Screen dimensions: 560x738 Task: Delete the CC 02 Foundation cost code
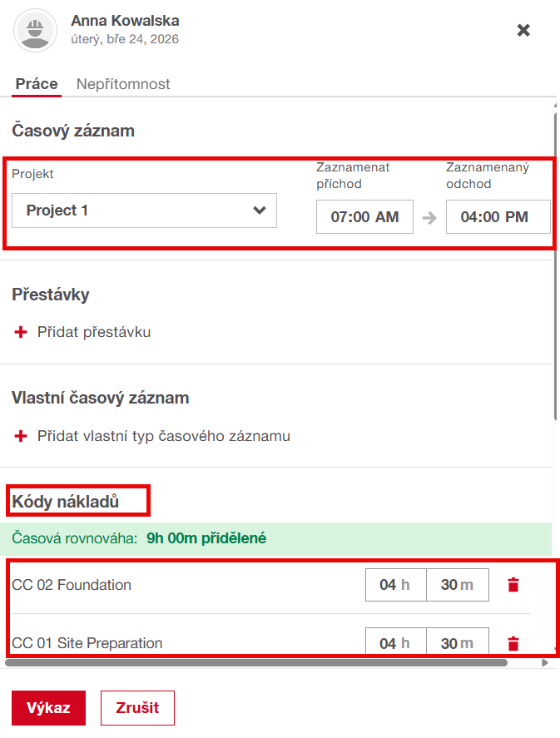point(513,585)
